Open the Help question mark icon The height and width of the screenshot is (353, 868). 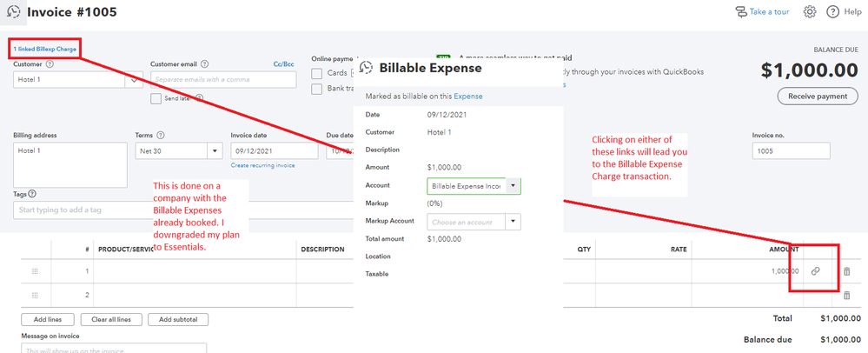832,11
